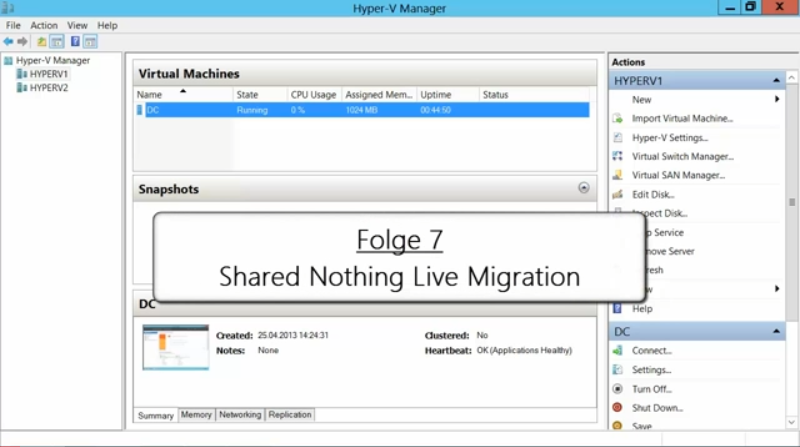This screenshot has width=800, height=447.
Task: Open Settings... action for DC
Action: (651, 370)
